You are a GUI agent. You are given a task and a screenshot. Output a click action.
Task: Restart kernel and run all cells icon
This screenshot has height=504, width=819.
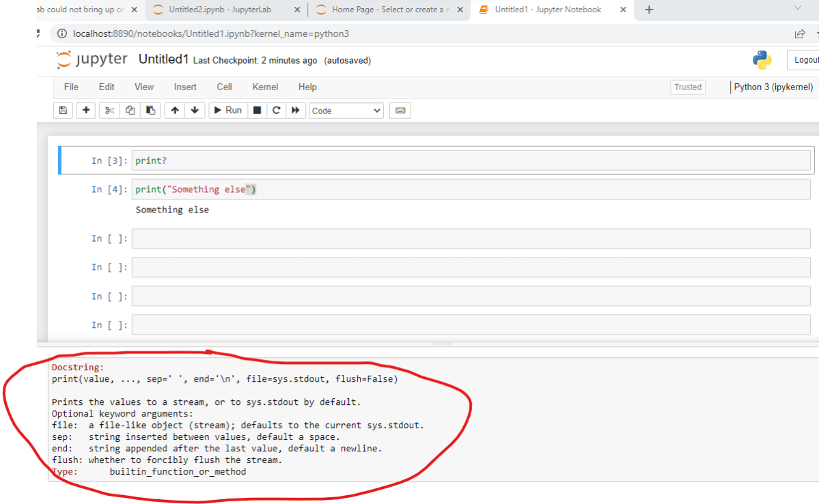point(296,110)
